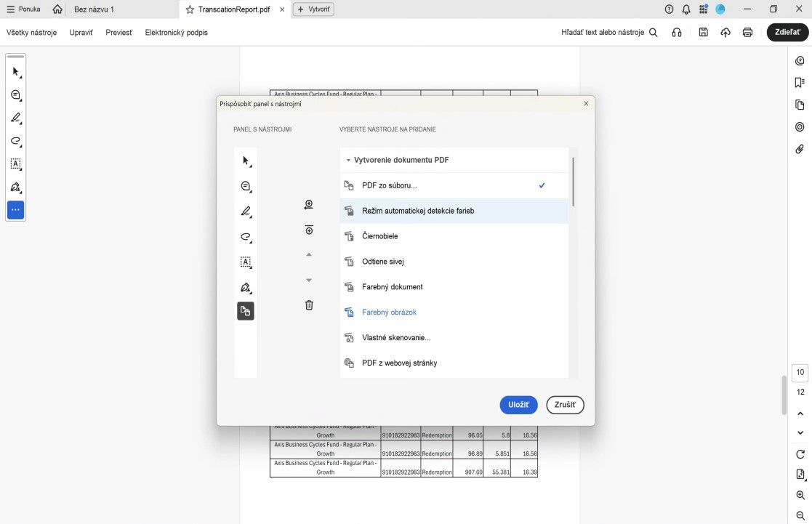Open the user profile avatar

click(720, 9)
